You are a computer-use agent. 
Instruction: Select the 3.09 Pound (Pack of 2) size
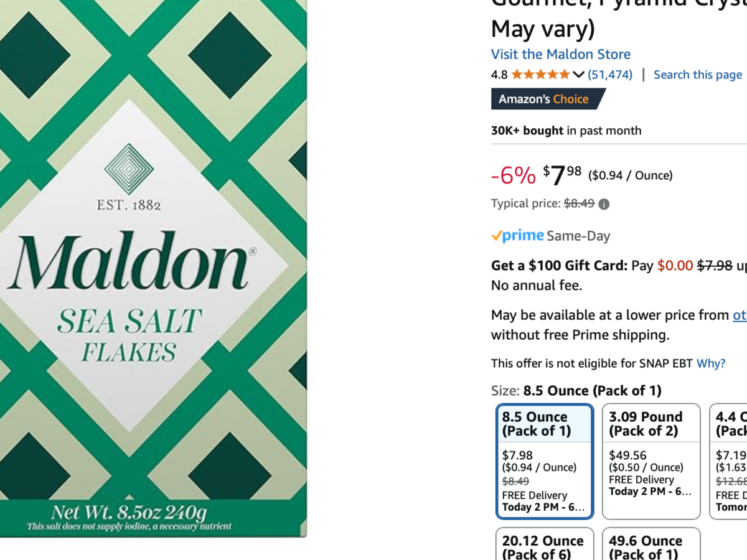[651, 460]
